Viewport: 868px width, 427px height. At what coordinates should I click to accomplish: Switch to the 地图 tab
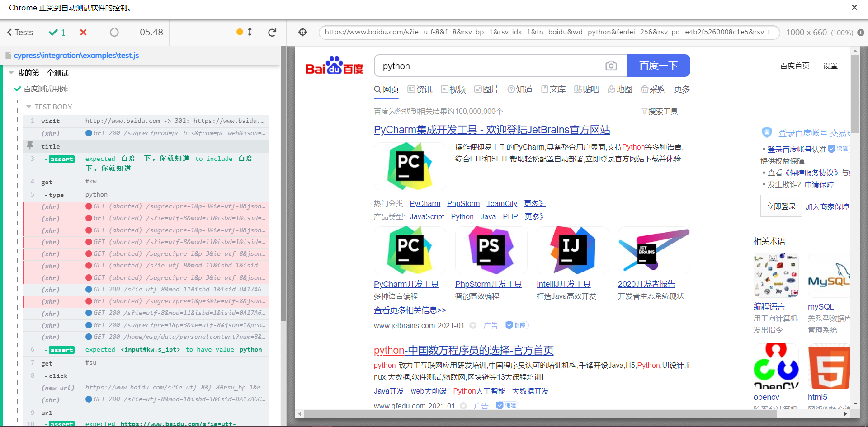pos(620,89)
